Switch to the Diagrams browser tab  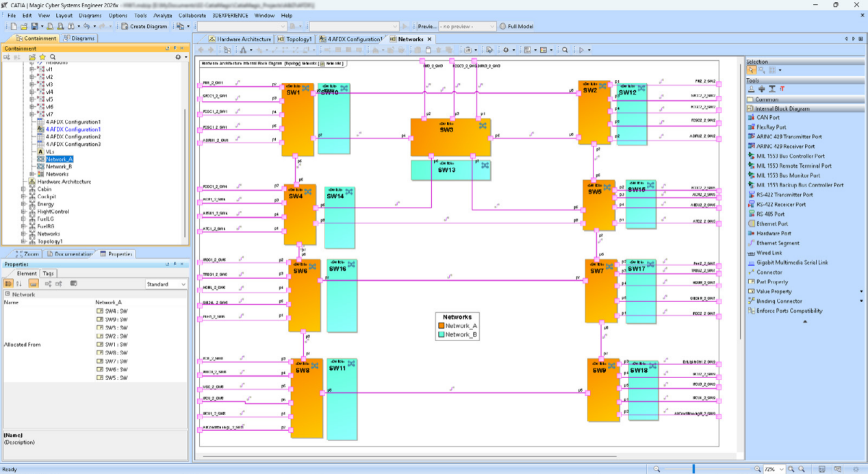(79, 38)
